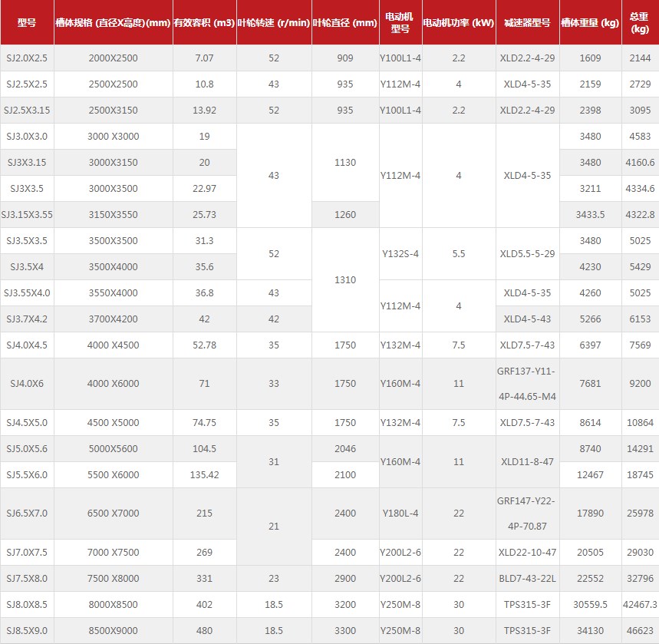Screen dimensions: 659x644
Task: Select the BLD7-43-22L reducer cell
Action: (x=527, y=579)
